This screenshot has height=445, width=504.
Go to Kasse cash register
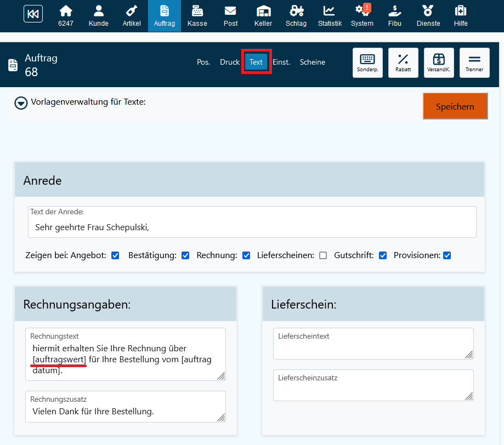click(x=197, y=16)
